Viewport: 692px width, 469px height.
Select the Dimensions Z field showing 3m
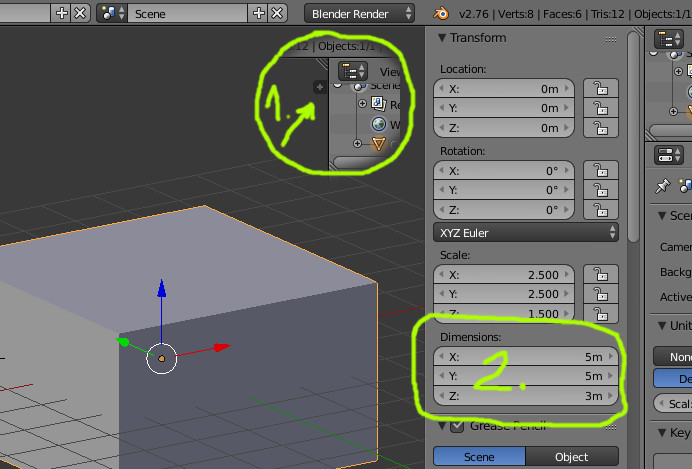526,396
